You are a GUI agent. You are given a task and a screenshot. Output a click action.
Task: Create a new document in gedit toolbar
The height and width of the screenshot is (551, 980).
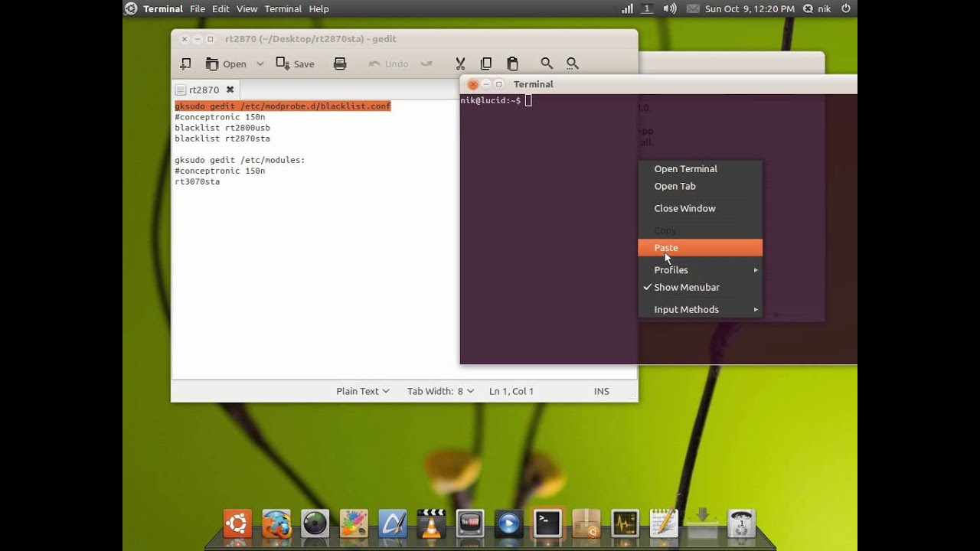(185, 64)
